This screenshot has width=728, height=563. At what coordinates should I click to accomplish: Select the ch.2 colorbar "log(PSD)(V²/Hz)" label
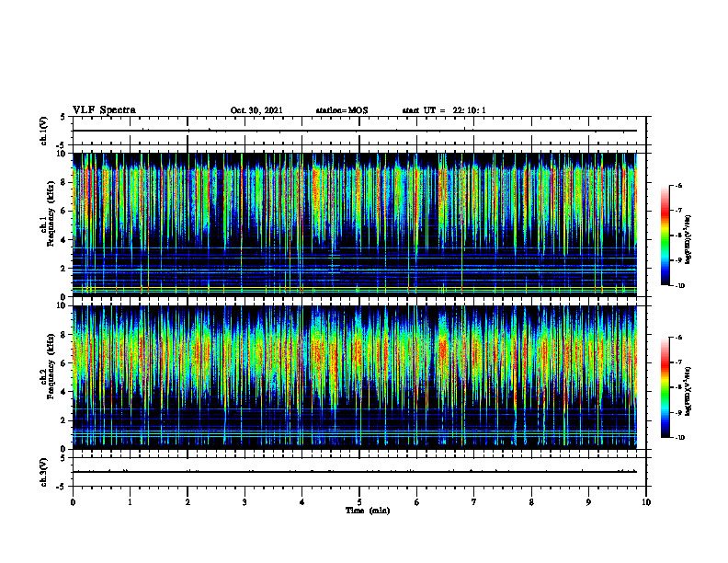point(688,391)
